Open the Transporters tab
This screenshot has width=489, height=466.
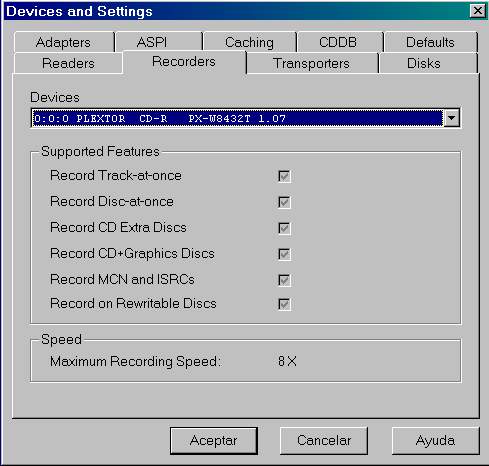click(312, 63)
